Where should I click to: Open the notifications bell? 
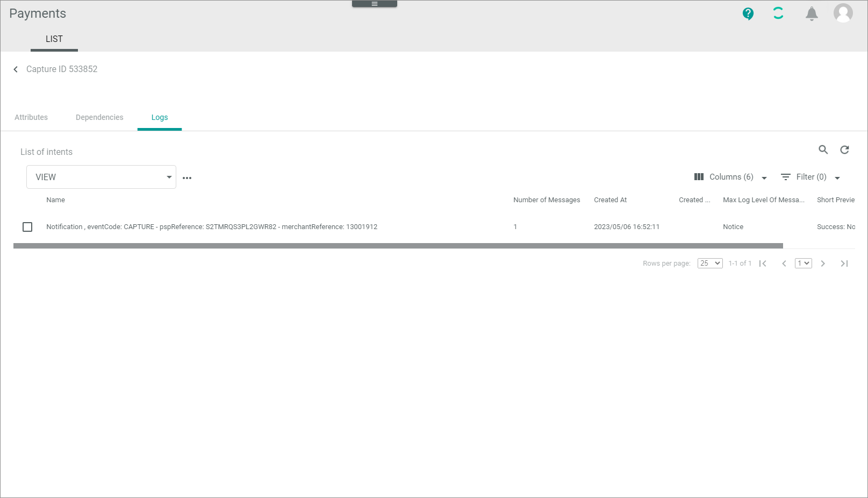click(811, 13)
